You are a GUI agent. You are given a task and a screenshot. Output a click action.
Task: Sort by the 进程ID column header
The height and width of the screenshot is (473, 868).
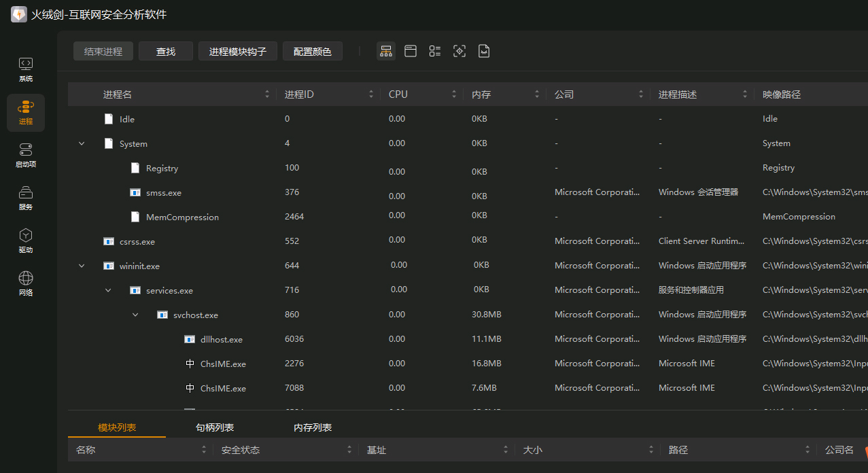(x=299, y=94)
